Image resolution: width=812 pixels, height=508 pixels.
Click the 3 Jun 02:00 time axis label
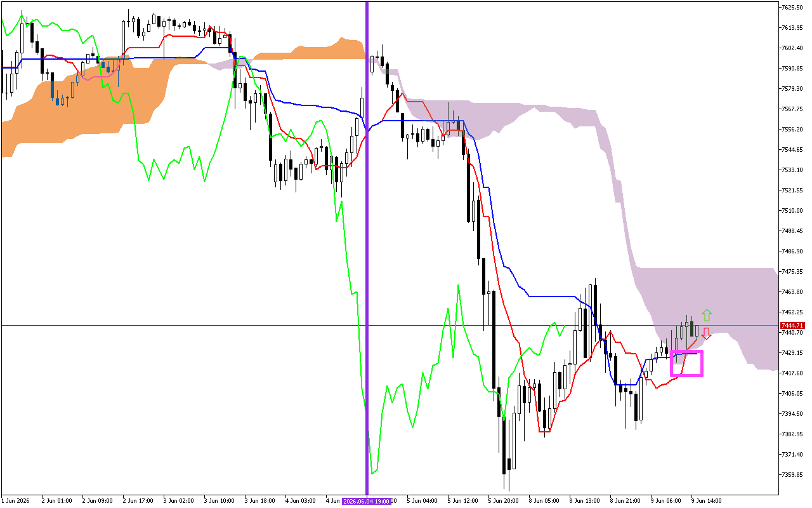[x=178, y=501]
